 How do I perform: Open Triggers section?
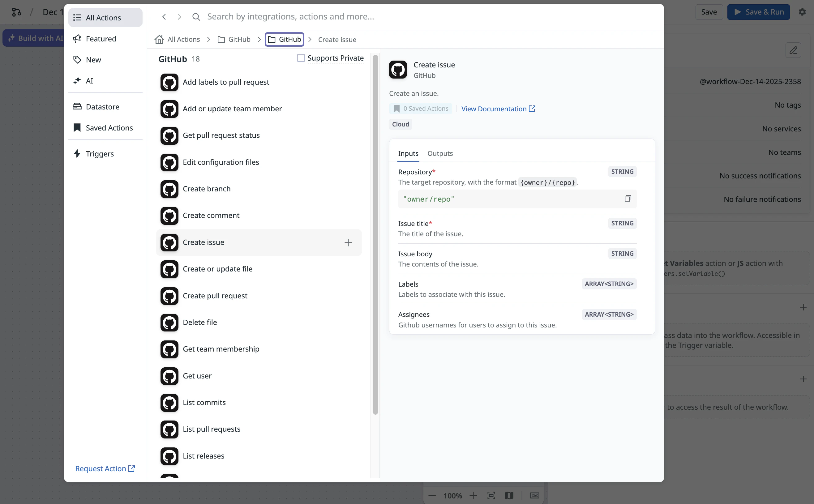click(105, 154)
